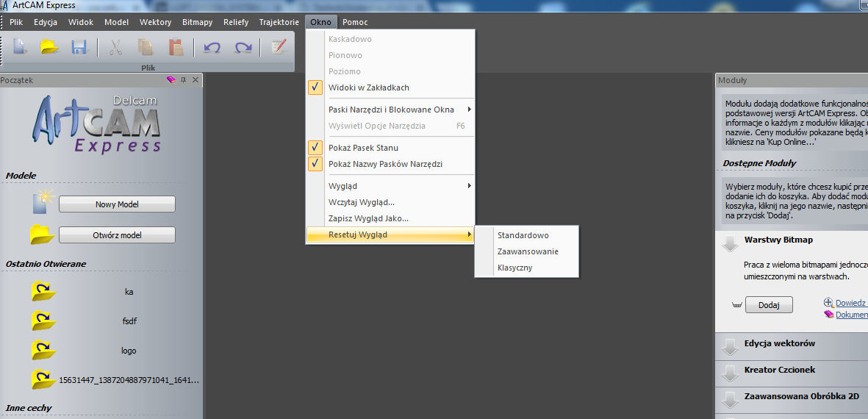Viewport: 868px width, 419px height.
Task: Click the new model icon beside Nowy Model
Action: pyautogui.click(x=42, y=201)
